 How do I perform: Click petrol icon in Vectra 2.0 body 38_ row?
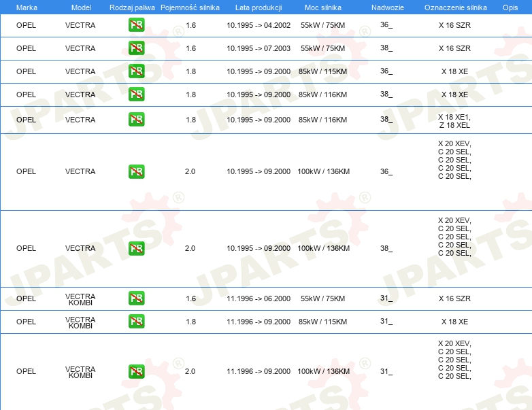pyautogui.click(x=136, y=248)
